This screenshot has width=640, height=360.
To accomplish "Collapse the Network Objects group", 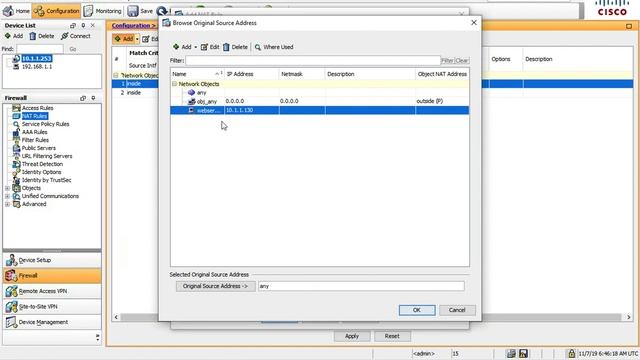I will [174, 84].
